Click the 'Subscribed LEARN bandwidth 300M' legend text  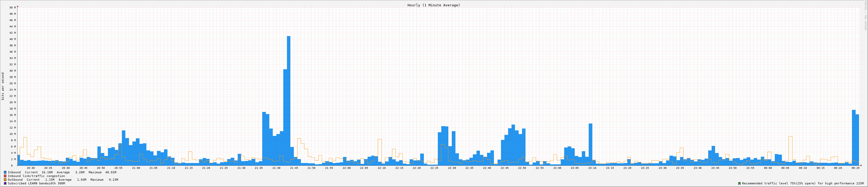[x=36, y=183]
